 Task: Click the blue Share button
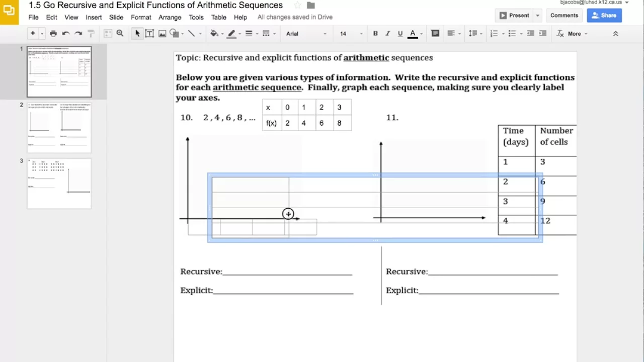coord(604,16)
